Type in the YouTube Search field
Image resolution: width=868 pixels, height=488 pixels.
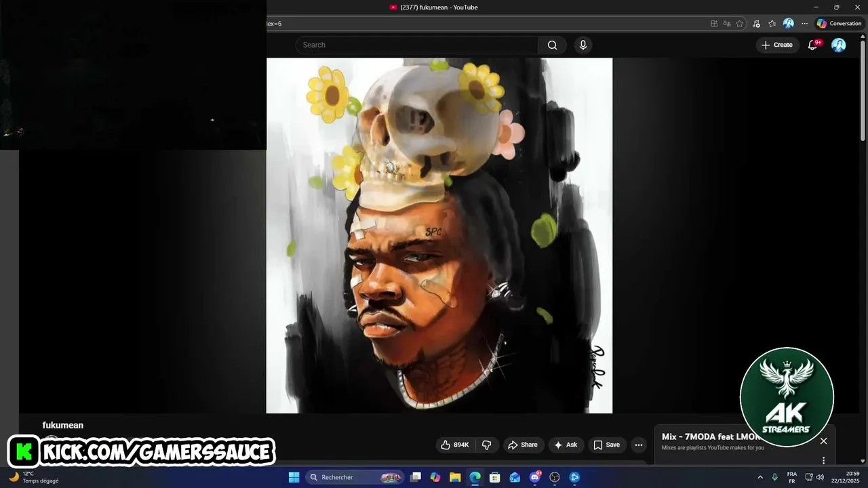(417, 45)
